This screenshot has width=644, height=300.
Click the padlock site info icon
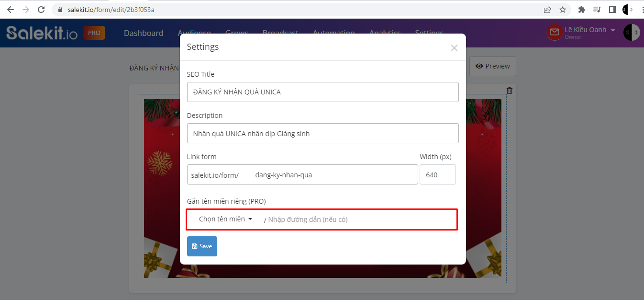[x=60, y=10]
